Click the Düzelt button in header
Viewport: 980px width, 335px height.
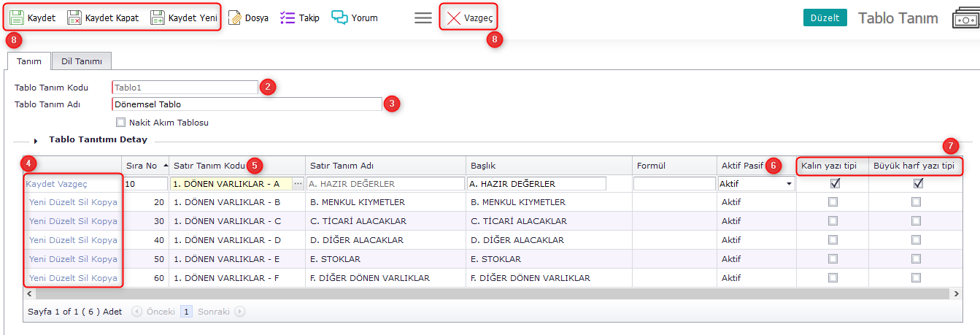click(825, 18)
